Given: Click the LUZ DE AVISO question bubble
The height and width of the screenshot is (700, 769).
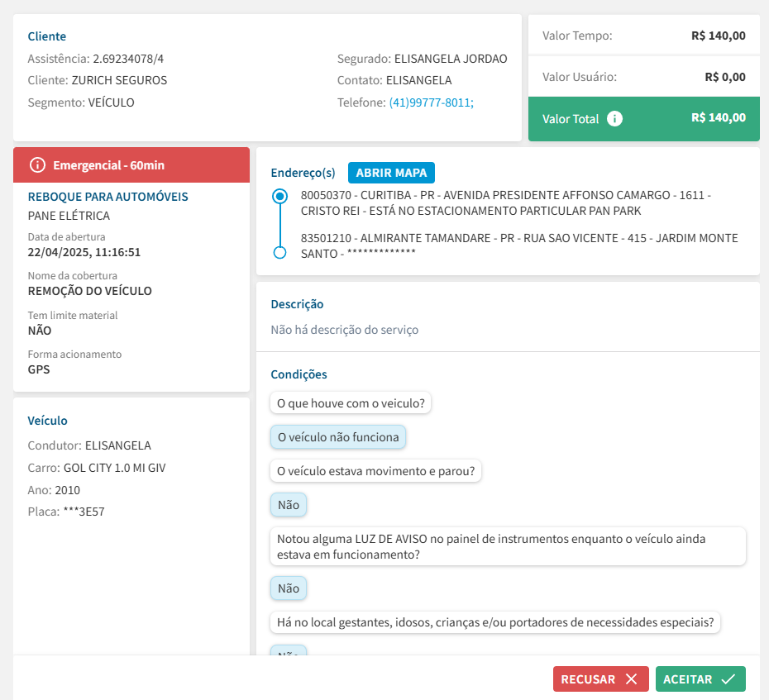Looking at the screenshot, I should [x=508, y=546].
